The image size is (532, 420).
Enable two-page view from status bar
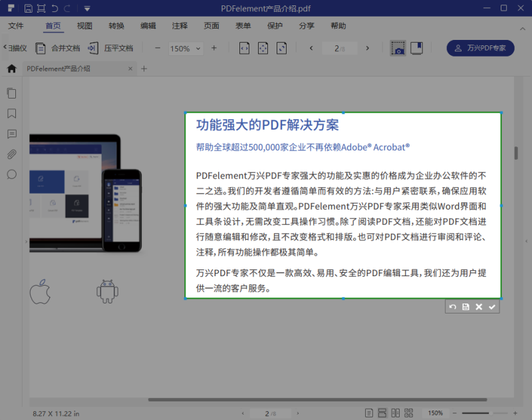point(395,413)
